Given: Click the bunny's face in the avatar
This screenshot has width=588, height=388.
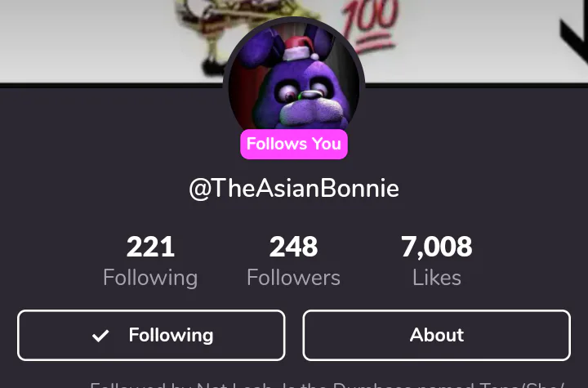Looking at the screenshot, I should point(304,96).
